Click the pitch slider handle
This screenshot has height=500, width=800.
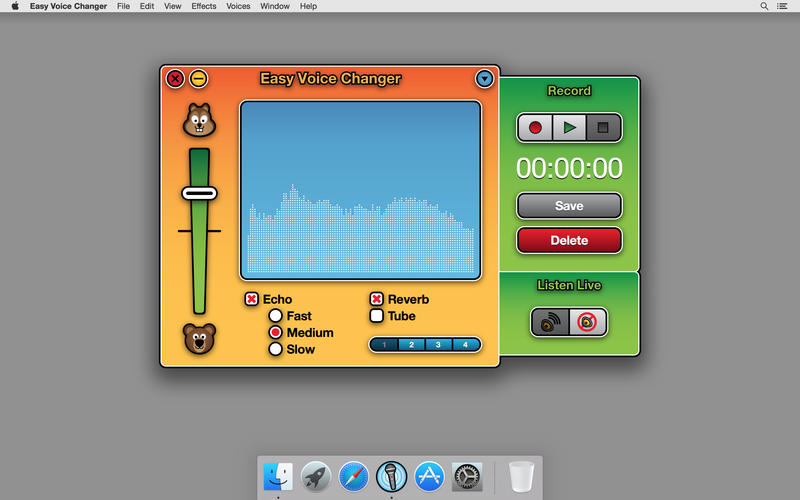coord(199,192)
